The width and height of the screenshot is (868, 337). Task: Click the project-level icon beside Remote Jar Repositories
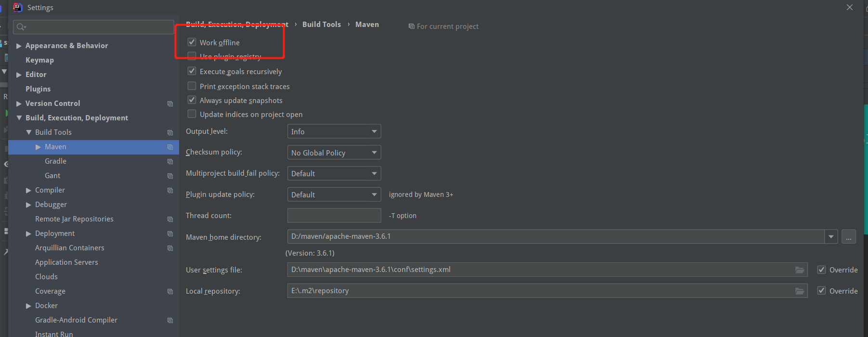pyautogui.click(x=170, y=219)
